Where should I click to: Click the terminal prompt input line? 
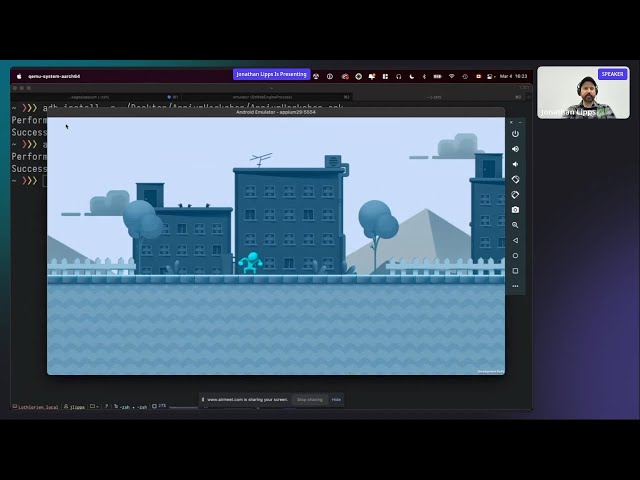click(29, 180)
